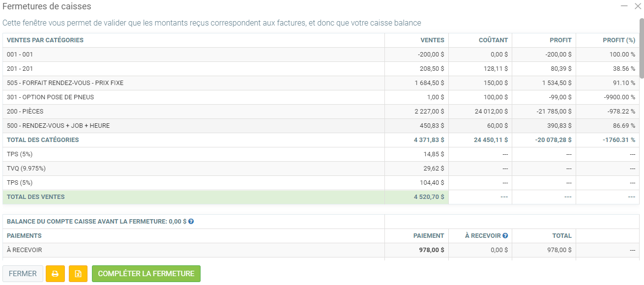644x285 pixels.
Task: Select the TOTAL DES VENTES highlighted row
Action: [x=35, y=197]
